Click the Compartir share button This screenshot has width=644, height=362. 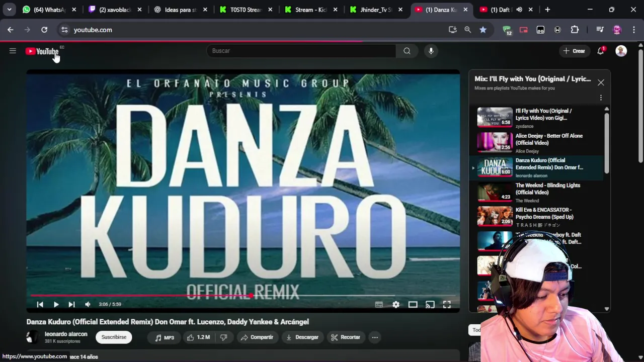pyautogui.click(x=257, y=337)
